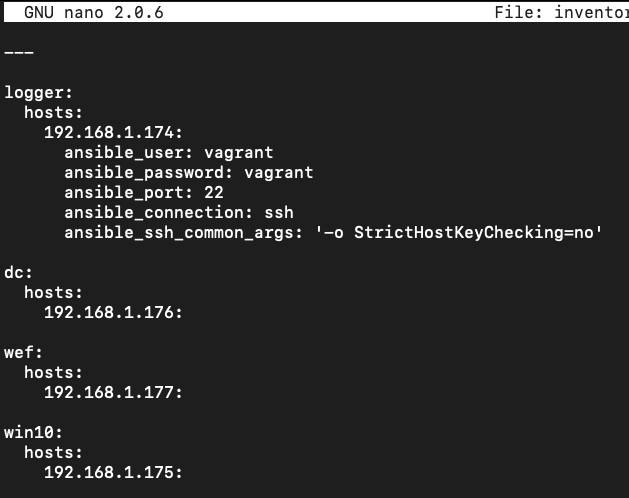Place cursor on the --- document start line
The height and width of the screenshot is (498, 629).
click(19, 53)
